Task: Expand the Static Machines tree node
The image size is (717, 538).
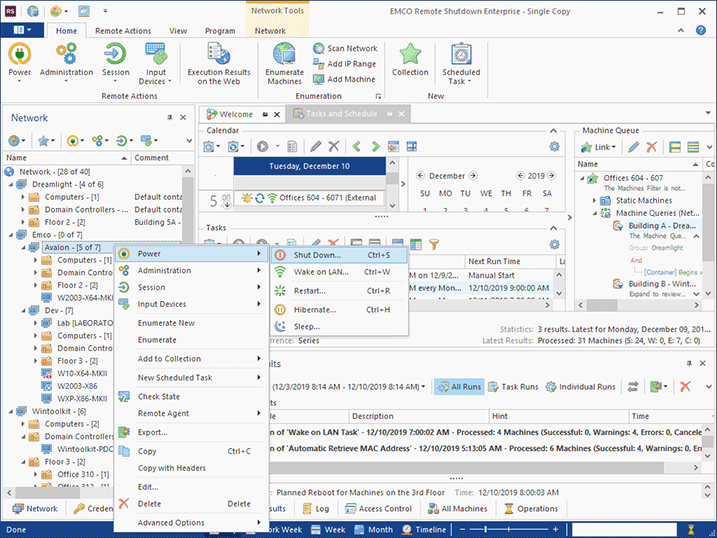Action: tap(594, 200)
